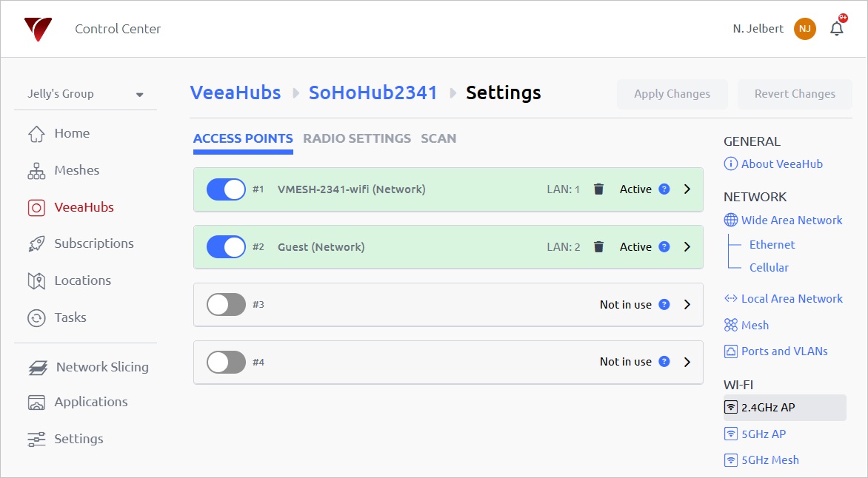This screenshot has width=868, height=478.
Task: Click the Revert Changes button
Action: pos(795,94)
